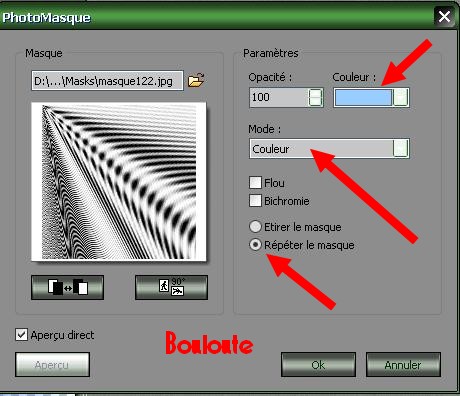Decrease the Opacité value with down arrow
The height and width of the screenshot is (396, 460).
pos(315,102)
